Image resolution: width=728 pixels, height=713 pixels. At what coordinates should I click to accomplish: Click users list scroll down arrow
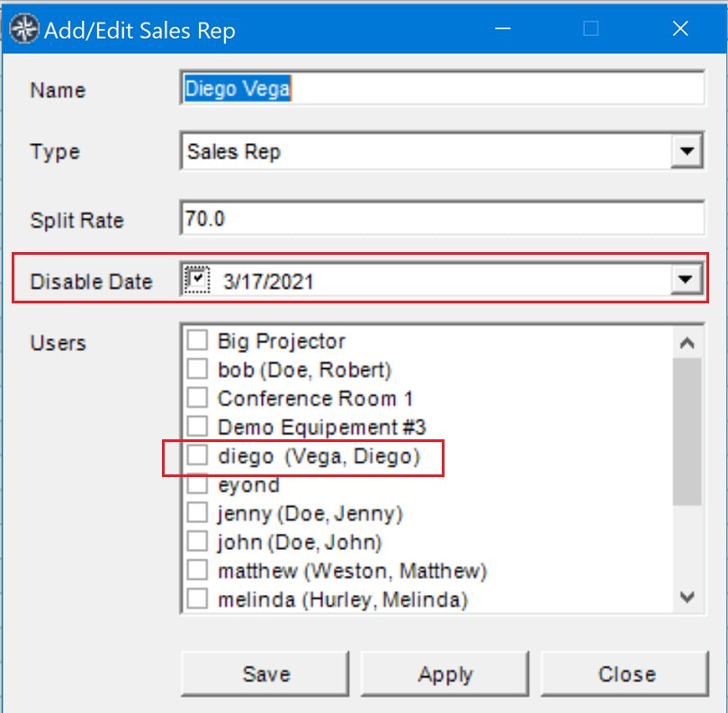click(x=688, y=597)
